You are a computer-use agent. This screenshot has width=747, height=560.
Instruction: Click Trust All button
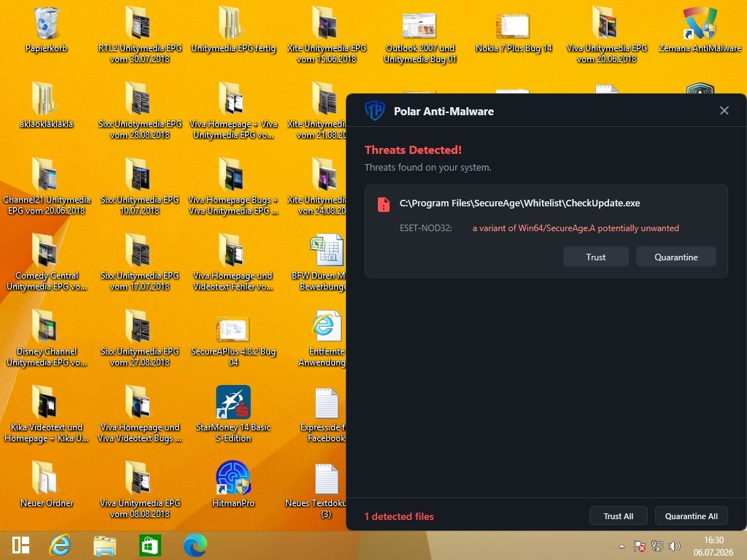pos(619,516)
